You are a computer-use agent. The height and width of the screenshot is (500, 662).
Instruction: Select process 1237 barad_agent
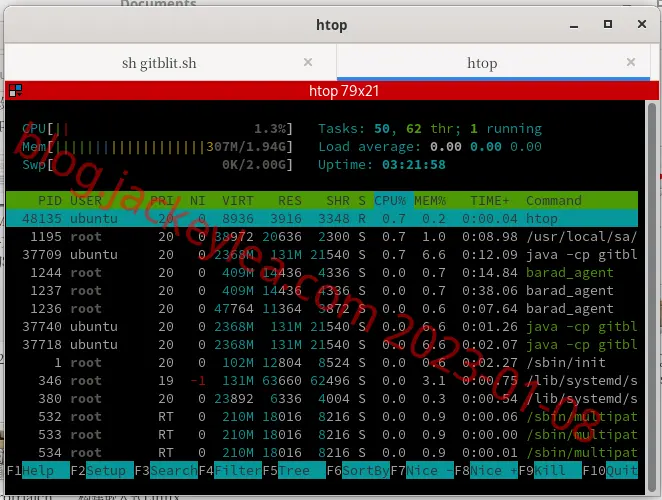322,291
